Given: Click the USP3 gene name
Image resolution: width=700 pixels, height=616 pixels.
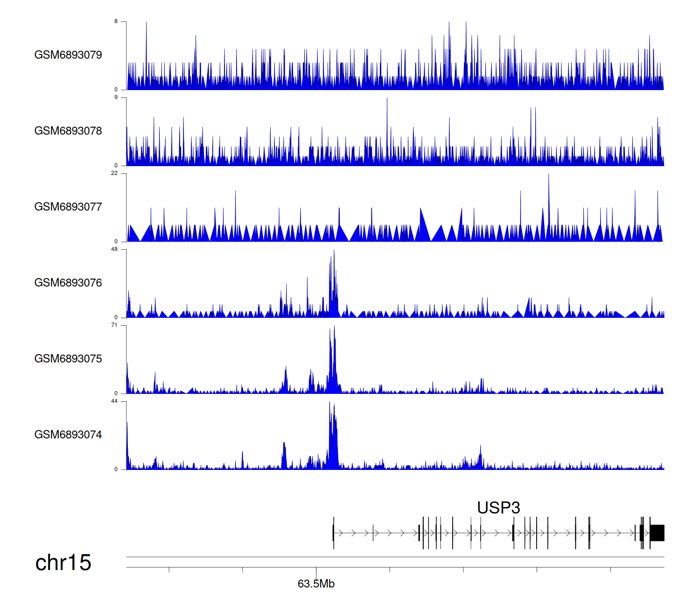Looking at the screenshot, I should pos(498,508).
